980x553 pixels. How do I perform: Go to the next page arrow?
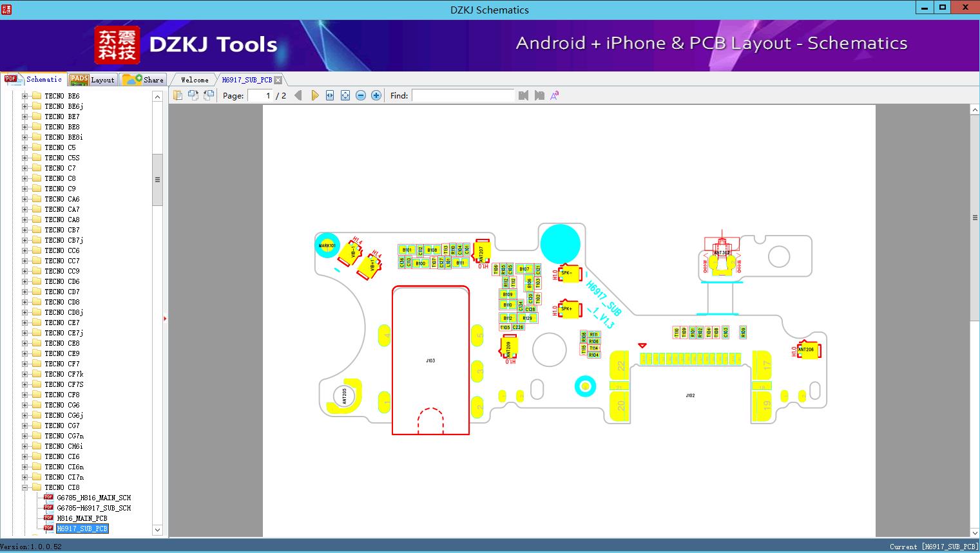pos(314,95)
